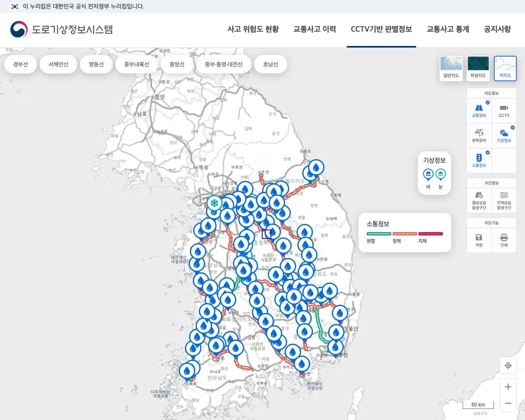This screenshot has height=420, width=525.
Task: Click the 지체 red legend line
Action: click(431, 234)
